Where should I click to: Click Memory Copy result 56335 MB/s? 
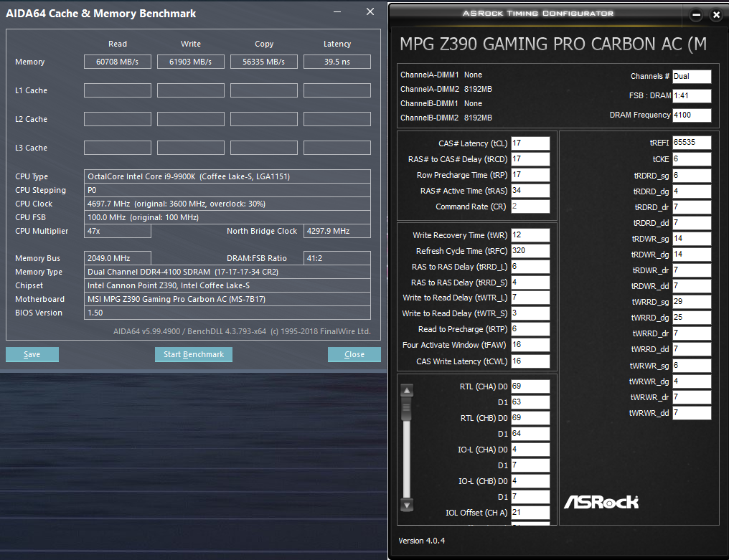(264, 62)
